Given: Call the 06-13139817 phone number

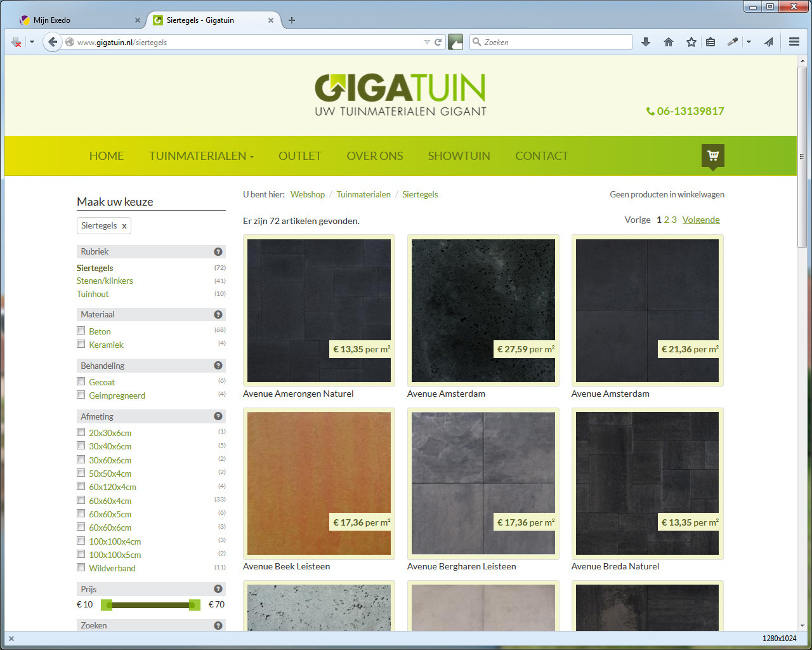Looking at the screenshot, I should pyautogui.click(x=685, y=111).
